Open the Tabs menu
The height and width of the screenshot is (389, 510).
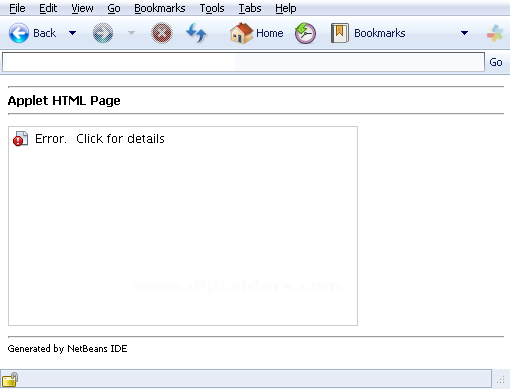250,8
